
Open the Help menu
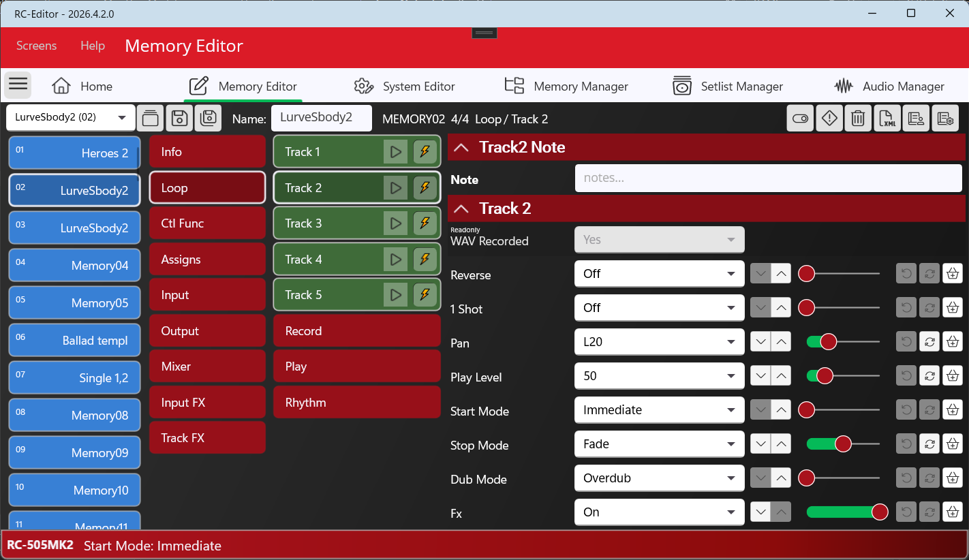pyautogui.click(x=93, y=46)
